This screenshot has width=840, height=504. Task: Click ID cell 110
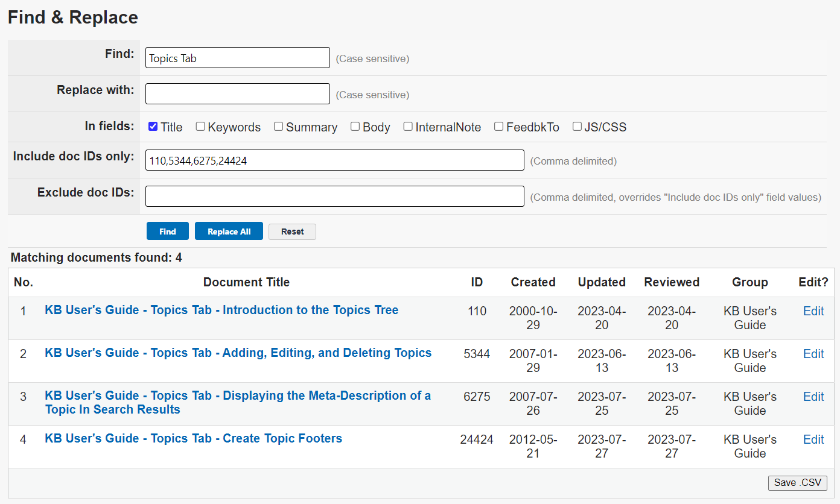pos(477,311)
